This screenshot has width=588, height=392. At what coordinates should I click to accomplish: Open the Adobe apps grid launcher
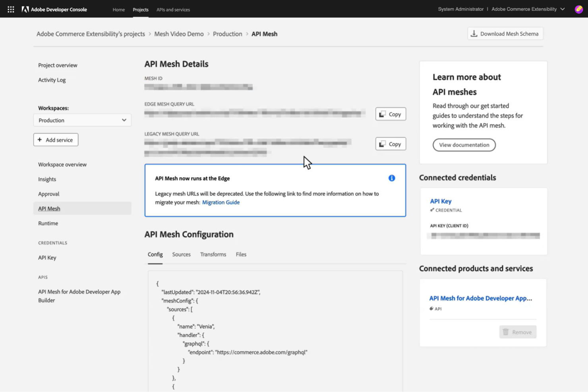point(10,9)
